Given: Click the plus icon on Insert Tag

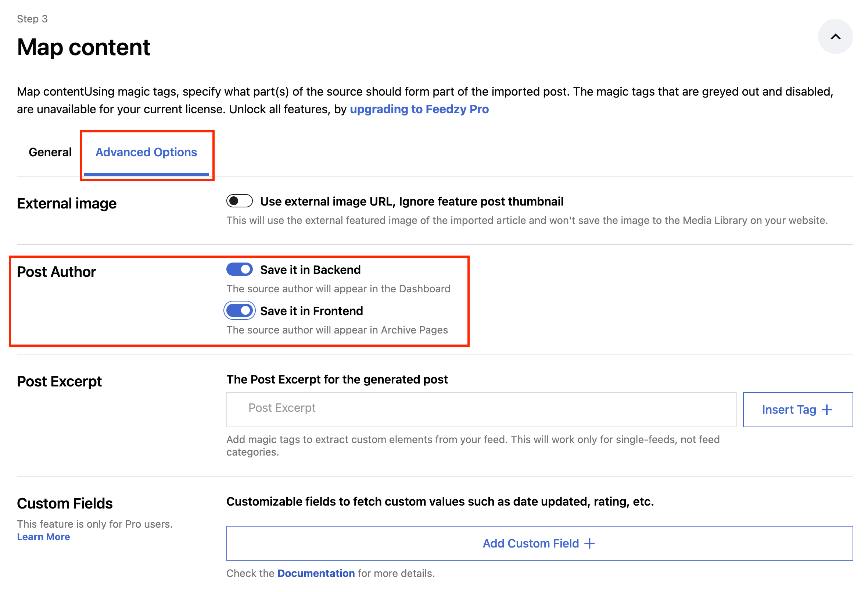Looking at the screenshot, I should [827, 410].
